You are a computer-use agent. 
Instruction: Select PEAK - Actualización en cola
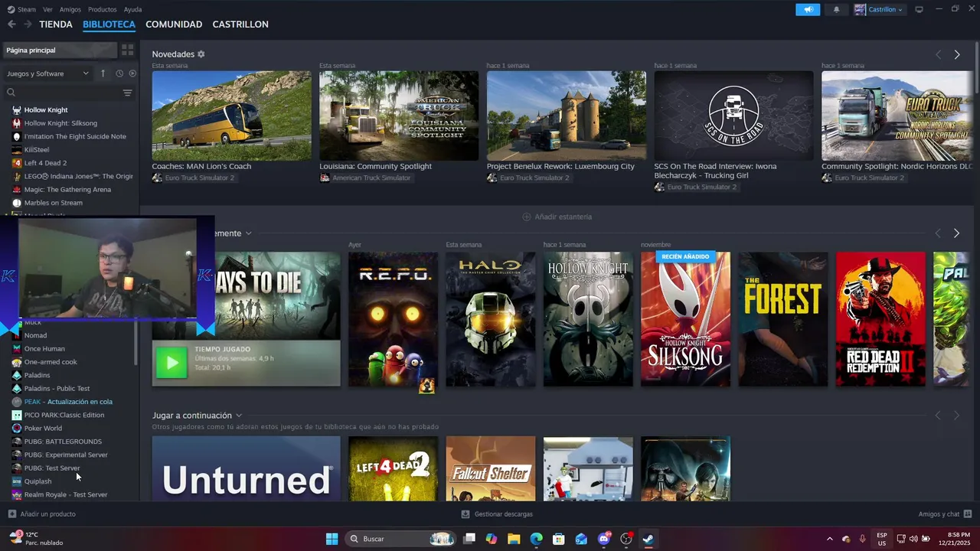pyautogui.click(x=68, y=402)
